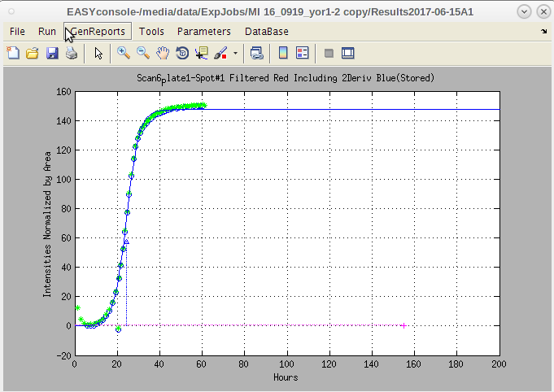554x392 pixels.
Task: Open the GenReports menu
Action: (98, 31)
